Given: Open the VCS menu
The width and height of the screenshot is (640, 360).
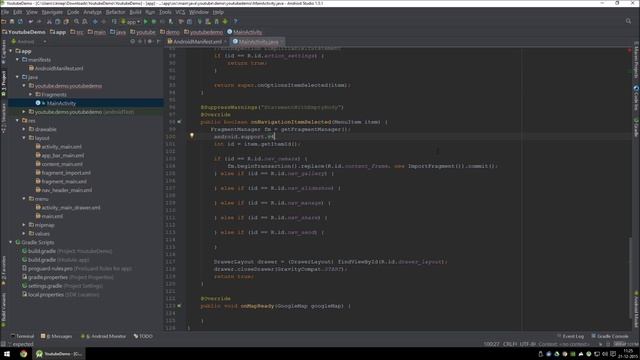Looking at the screenshot, I should (180, 12).
